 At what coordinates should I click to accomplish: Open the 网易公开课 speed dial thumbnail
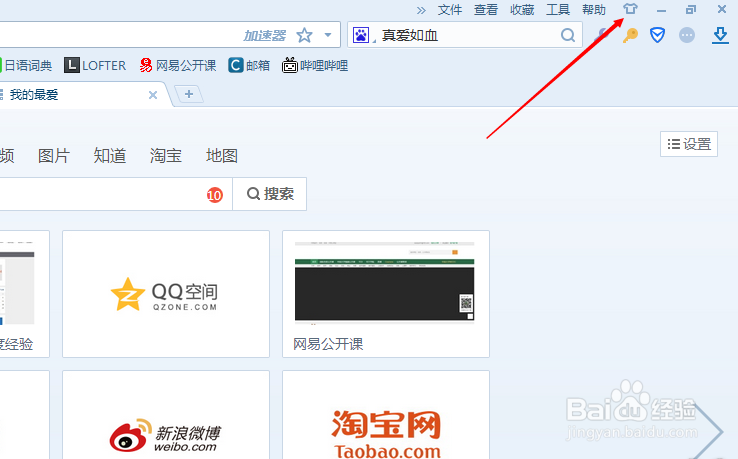(x=385, y=294)
